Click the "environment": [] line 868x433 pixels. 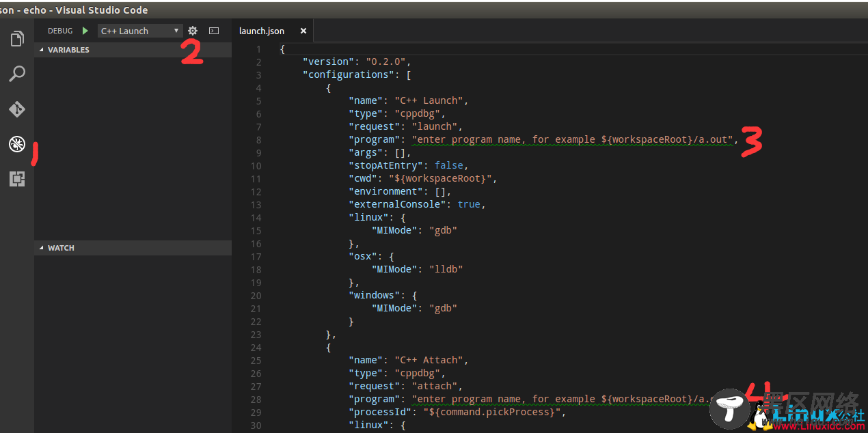click(400, 191)
